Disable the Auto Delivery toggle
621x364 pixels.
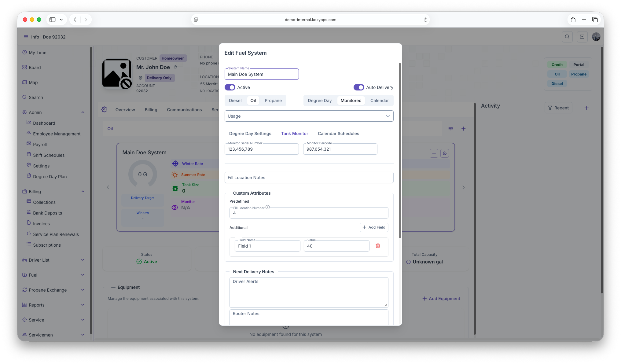359,87
